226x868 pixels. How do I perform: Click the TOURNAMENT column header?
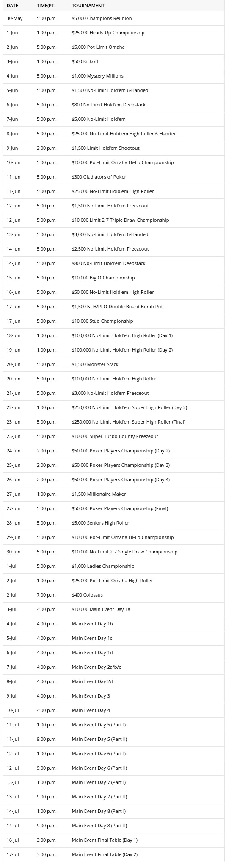(x=88, y=6)
